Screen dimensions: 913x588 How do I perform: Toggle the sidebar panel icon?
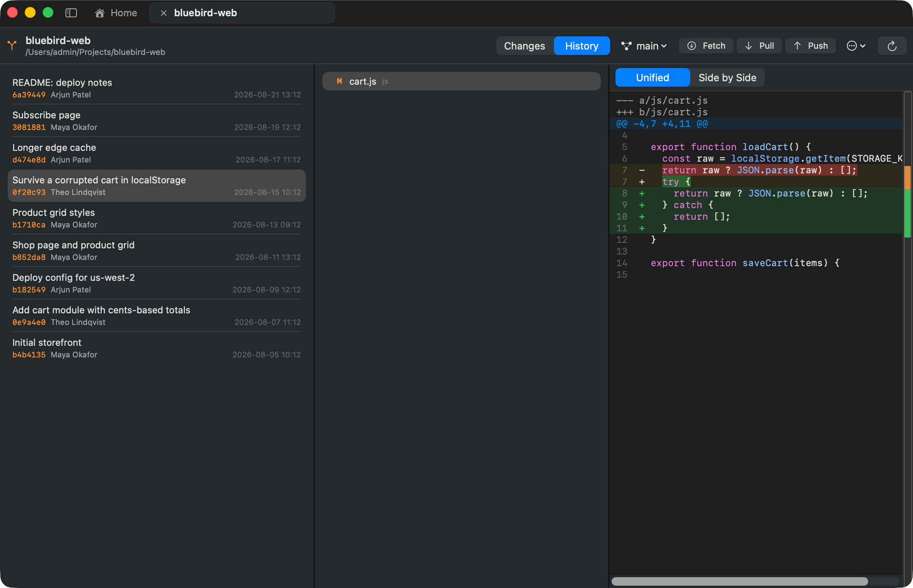71,13
